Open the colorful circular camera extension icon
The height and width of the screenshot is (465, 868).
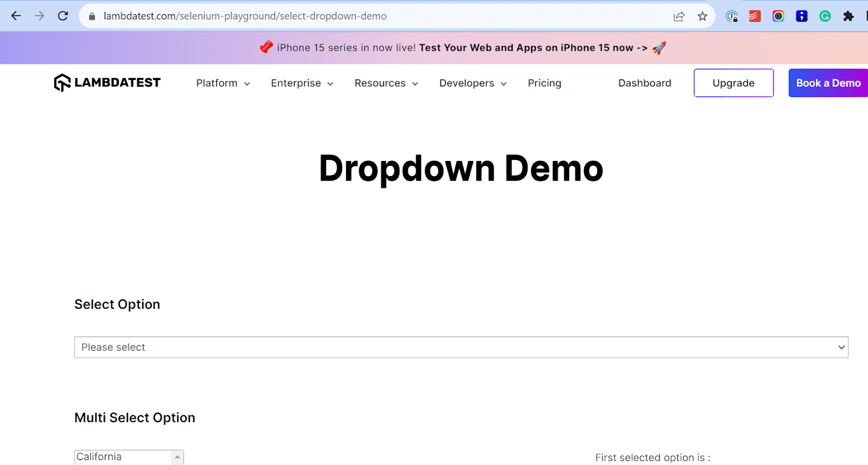(x=778, y=16)
